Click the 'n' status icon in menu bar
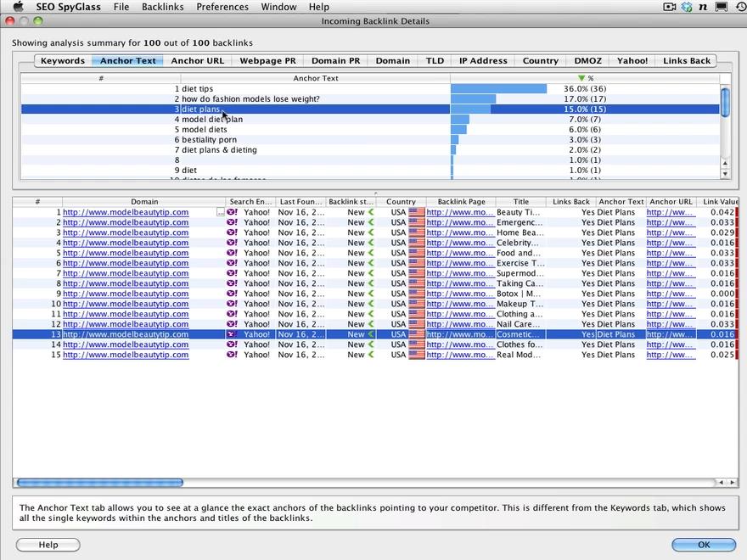Viewport: 747px width, 560px height. tap(703, 7)
